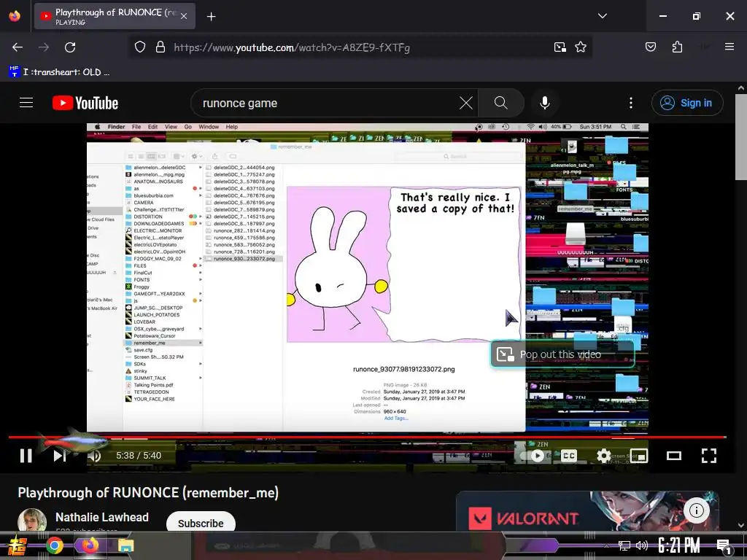Switch to Firefox in the taskbar
747x560 pixels.
point(90,545)
